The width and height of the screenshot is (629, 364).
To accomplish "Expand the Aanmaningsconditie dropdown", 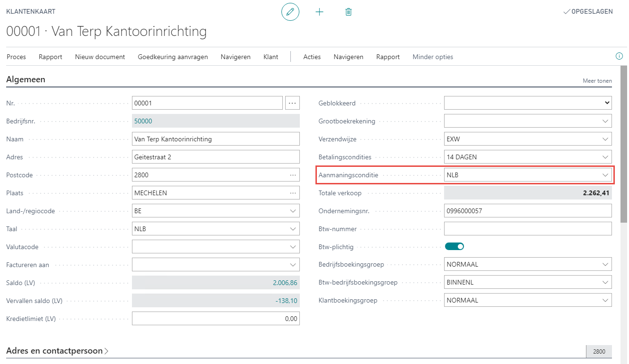I will pos(605,175).
